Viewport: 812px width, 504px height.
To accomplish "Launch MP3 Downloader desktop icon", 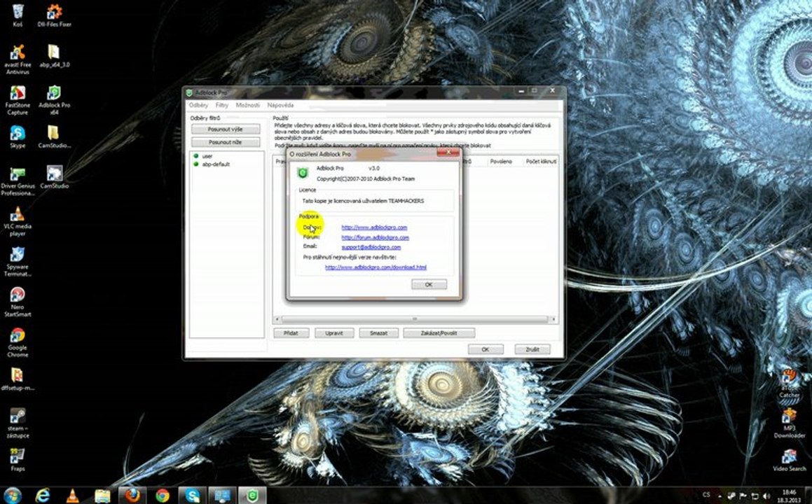I will point(789,423).
